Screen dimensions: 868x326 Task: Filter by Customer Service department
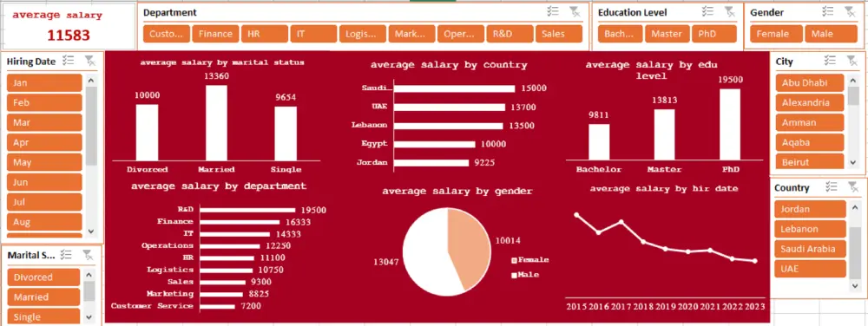pyautogui.click(x=166, y=34)
